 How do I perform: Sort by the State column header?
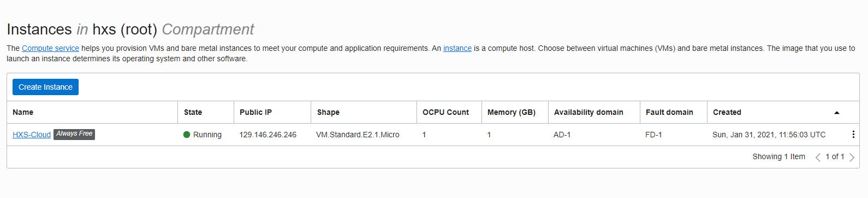coord(193,112)
